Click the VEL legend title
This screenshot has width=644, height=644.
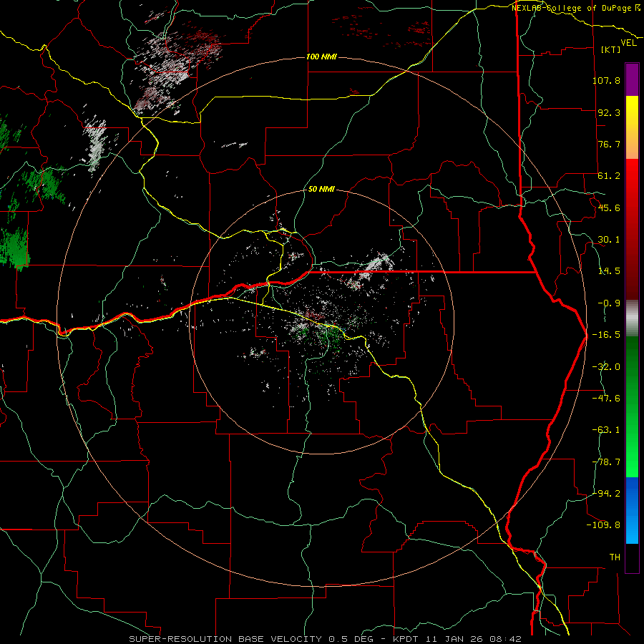[x=628, y=43]
